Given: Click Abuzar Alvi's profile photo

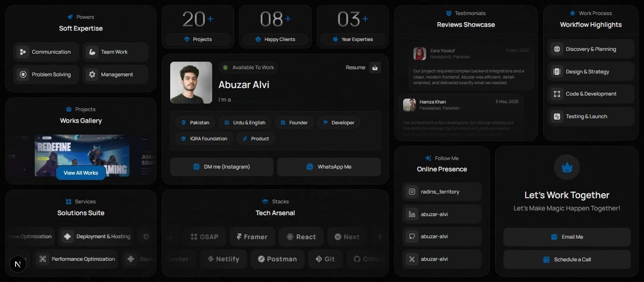Looking at the screenshot, I should 191,82.
